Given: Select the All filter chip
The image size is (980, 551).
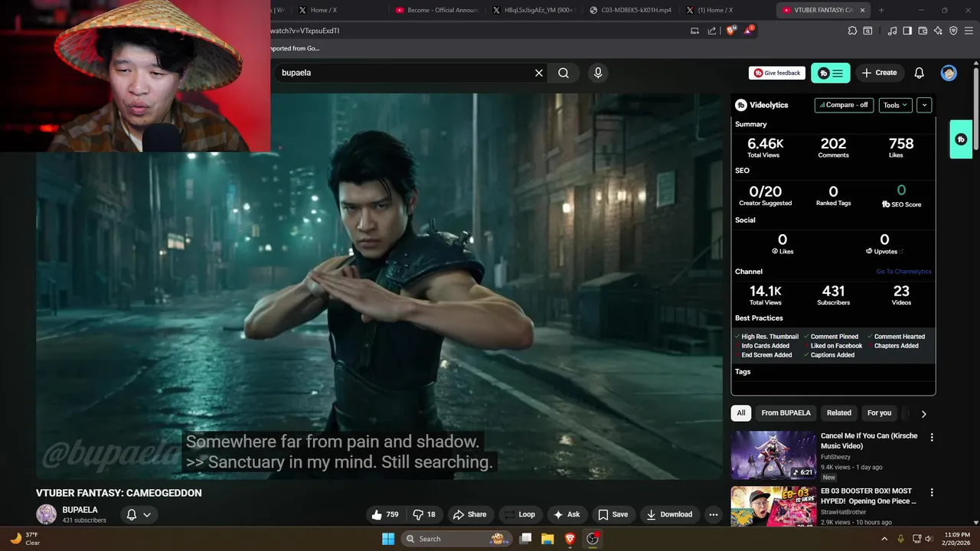Looking at the screenshot, I should [741, 413].
